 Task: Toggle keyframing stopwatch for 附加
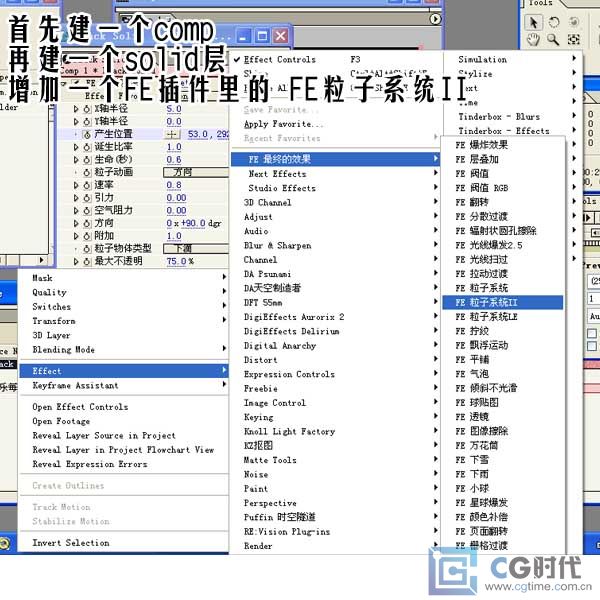[x=87, y=236]
